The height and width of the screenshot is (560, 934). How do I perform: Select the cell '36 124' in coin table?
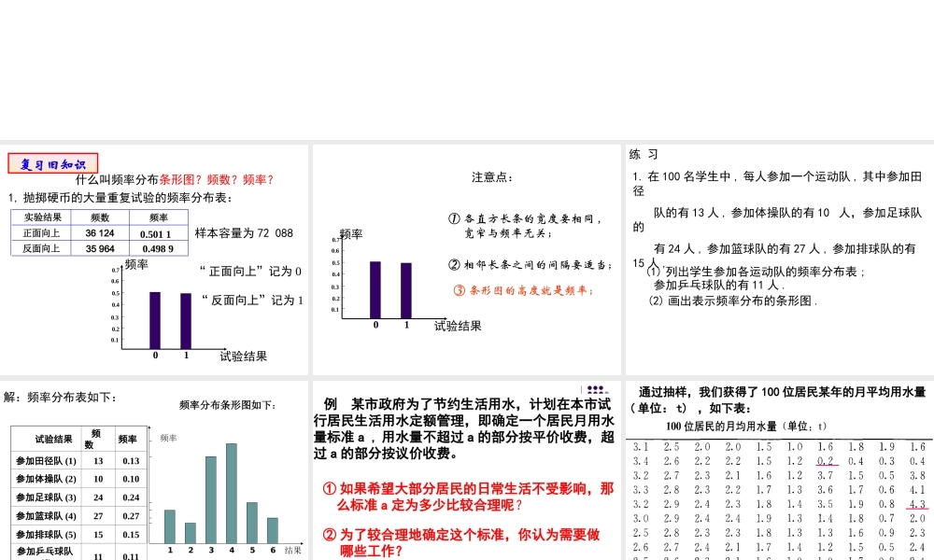100,233
